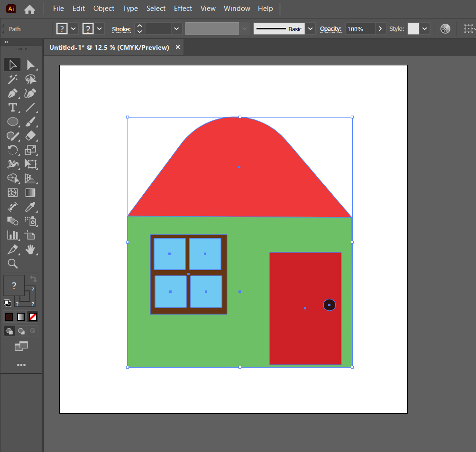
Task: Choose the Lasso tool
Action: 30,79
